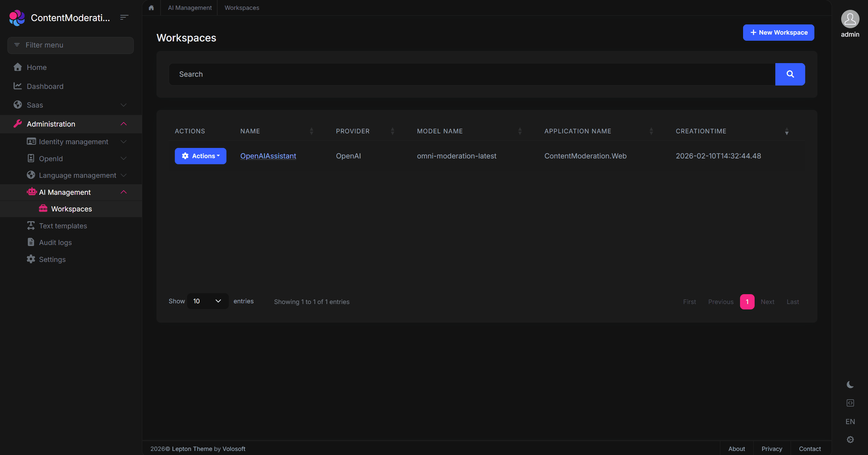Click the Identity management card icon
868x455 pixels.
coord(31,141)
